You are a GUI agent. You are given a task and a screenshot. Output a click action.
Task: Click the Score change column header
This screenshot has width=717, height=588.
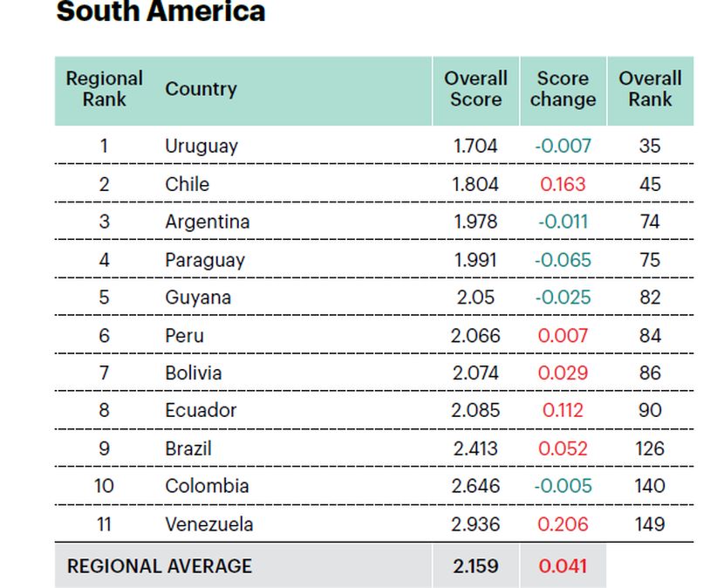click(563, 89)
